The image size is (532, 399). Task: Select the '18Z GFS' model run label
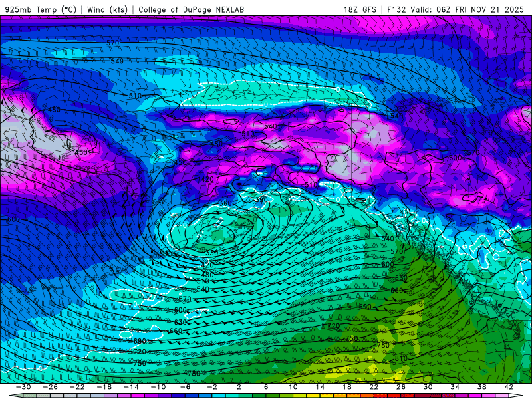[x=360, y=9]
